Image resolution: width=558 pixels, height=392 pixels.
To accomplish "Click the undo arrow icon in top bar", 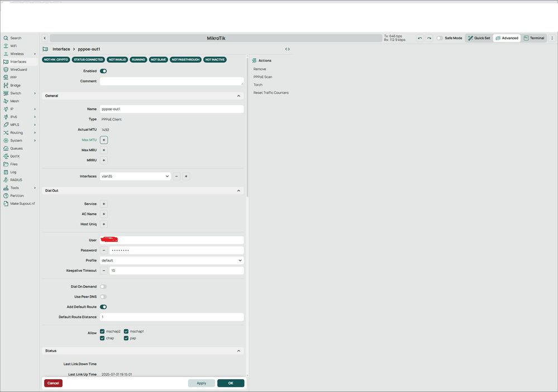I will click(x=420, y=38).
